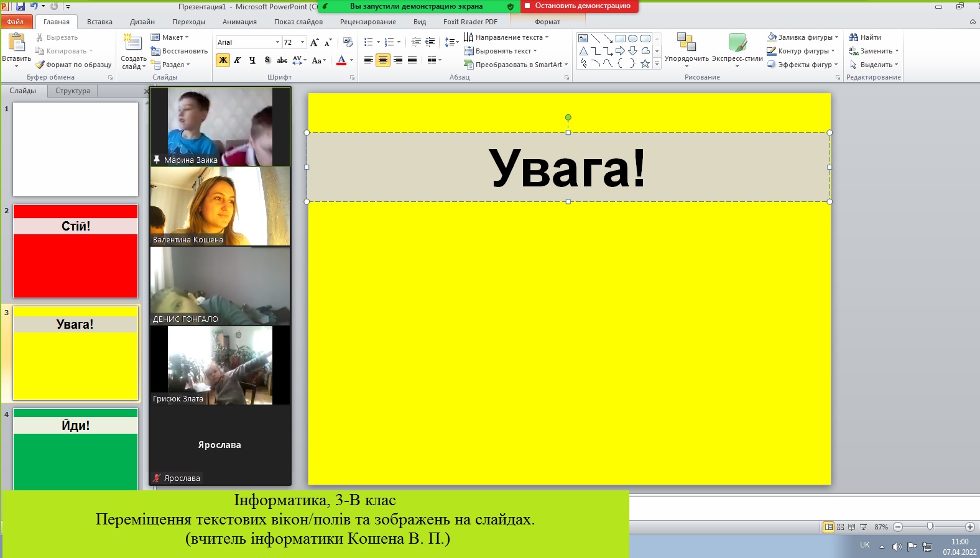The image size is (980, 558).
Task: Open the Вставка ribbon tab
Action: [x=99, y=22]
